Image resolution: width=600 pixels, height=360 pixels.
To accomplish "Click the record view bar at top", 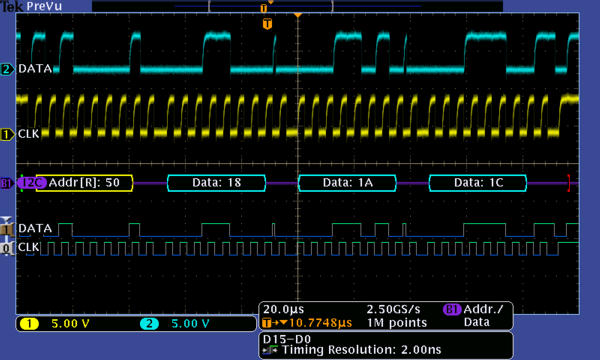I will (x=297, y=6).
